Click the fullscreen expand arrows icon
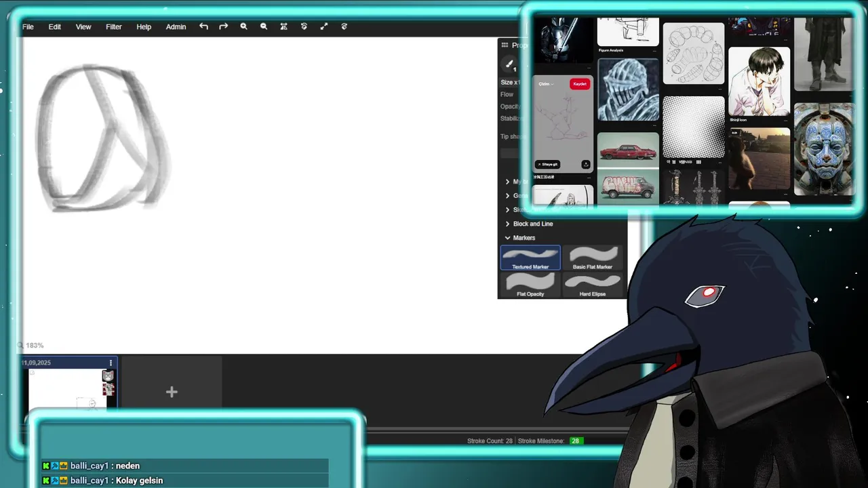The width and height of the screenshot is (868, 488). [323, 26]
